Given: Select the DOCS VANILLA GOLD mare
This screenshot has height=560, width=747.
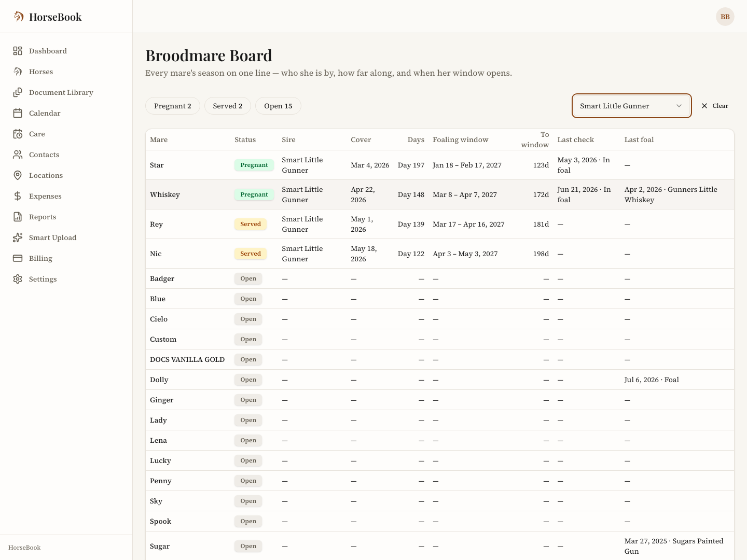Looking at the screenshot, I should (187, 359).
